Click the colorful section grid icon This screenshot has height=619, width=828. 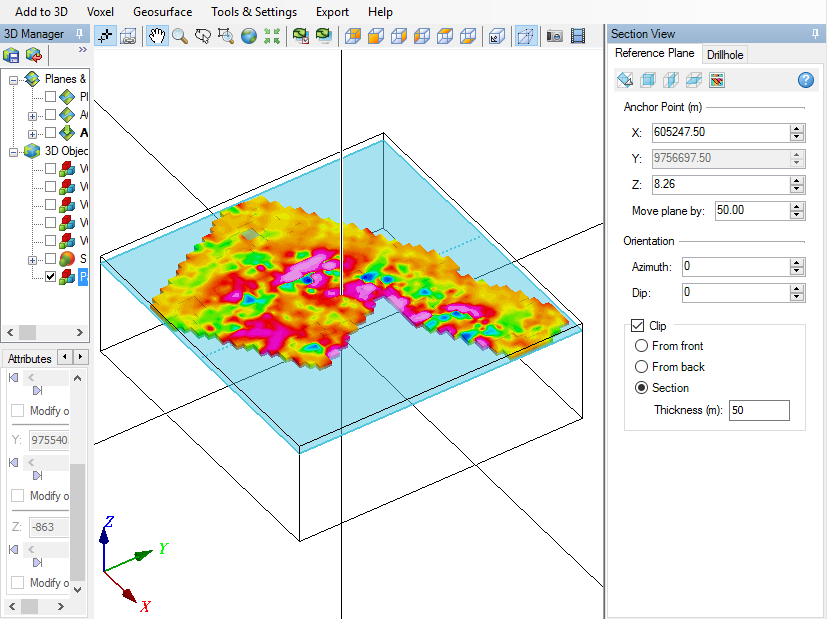[x=716, y=80]
